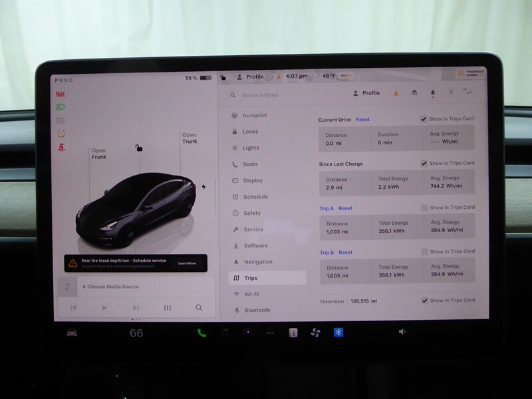The width and height of the screenshot is (532, 399).
Task: Play the media
Action: coord(104,307)
